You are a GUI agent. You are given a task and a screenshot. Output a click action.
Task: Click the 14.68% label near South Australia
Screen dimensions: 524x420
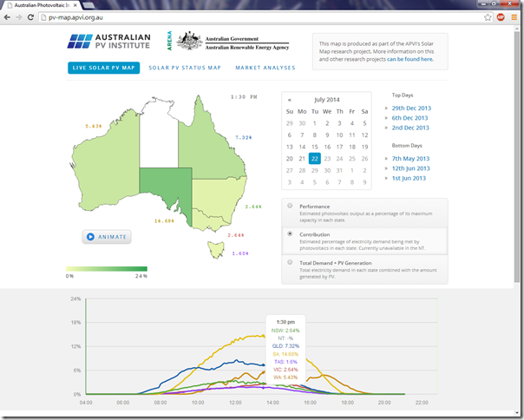164,220
